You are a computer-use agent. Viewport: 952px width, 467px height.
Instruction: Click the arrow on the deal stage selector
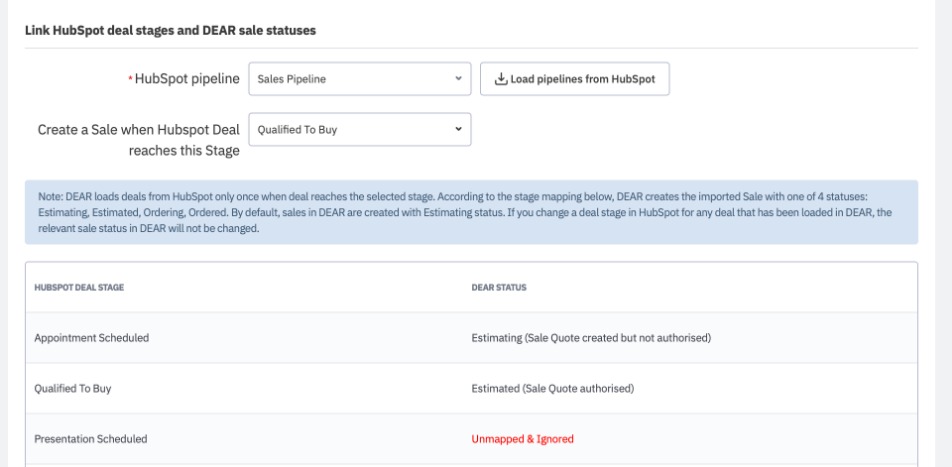pos(458,129)
